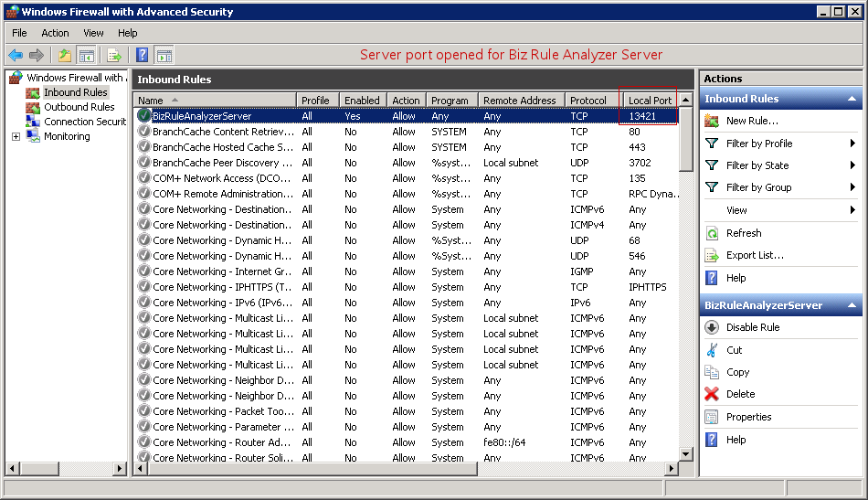Image resolution: width=868 pixels, height=500 pixels.
Task: Click the Export List toolbar icon
Action: click(114, 55)
